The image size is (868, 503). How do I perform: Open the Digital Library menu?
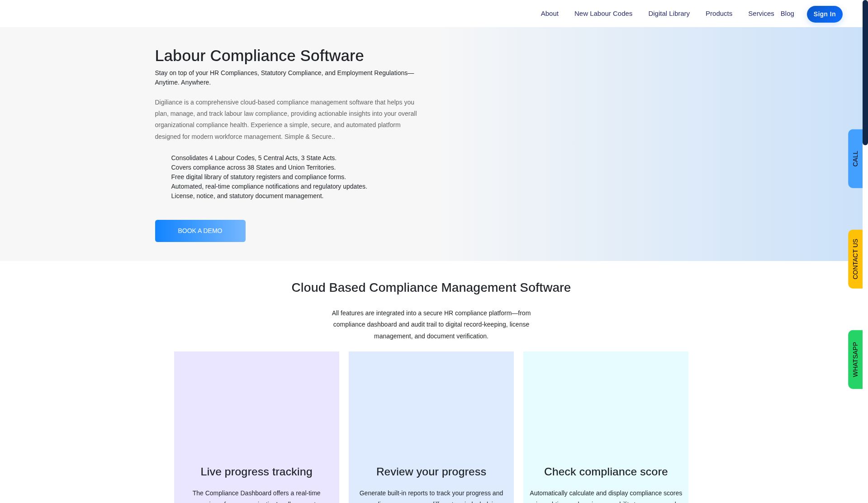(x=669, y=14)
